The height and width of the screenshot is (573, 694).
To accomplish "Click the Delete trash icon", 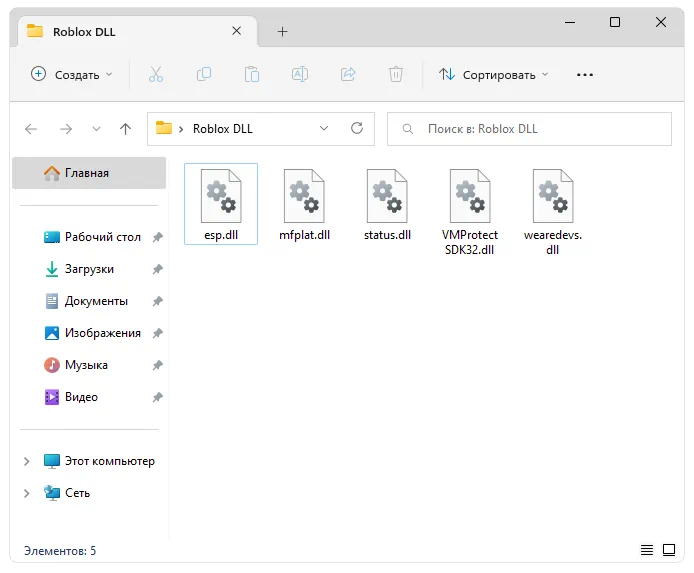I will point(396,74).
